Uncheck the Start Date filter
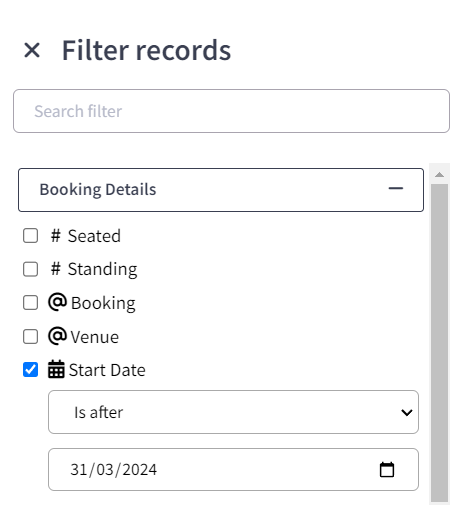Viewport: 462px width, 505px height. pyautogui.click(x=30, y=370)
